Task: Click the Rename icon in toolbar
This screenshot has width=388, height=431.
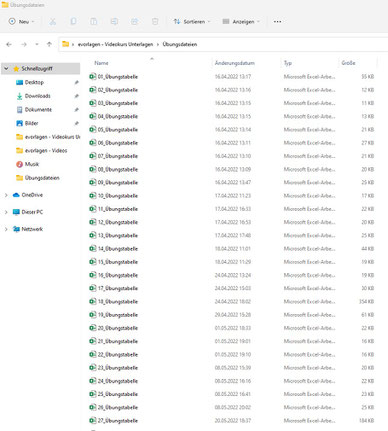Action: pyautogui.click(x=114, y=22)
